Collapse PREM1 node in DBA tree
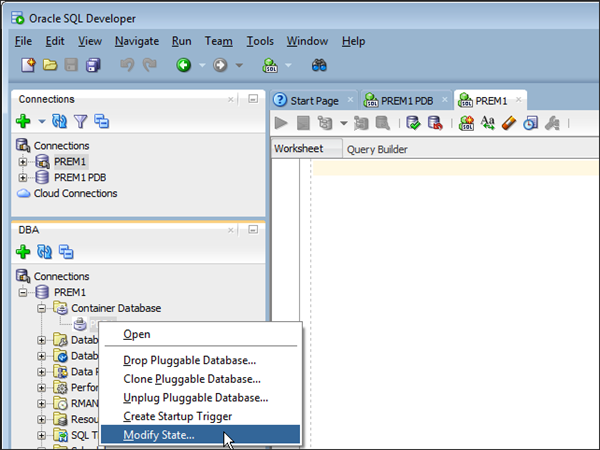 click(x=23, y=292)
